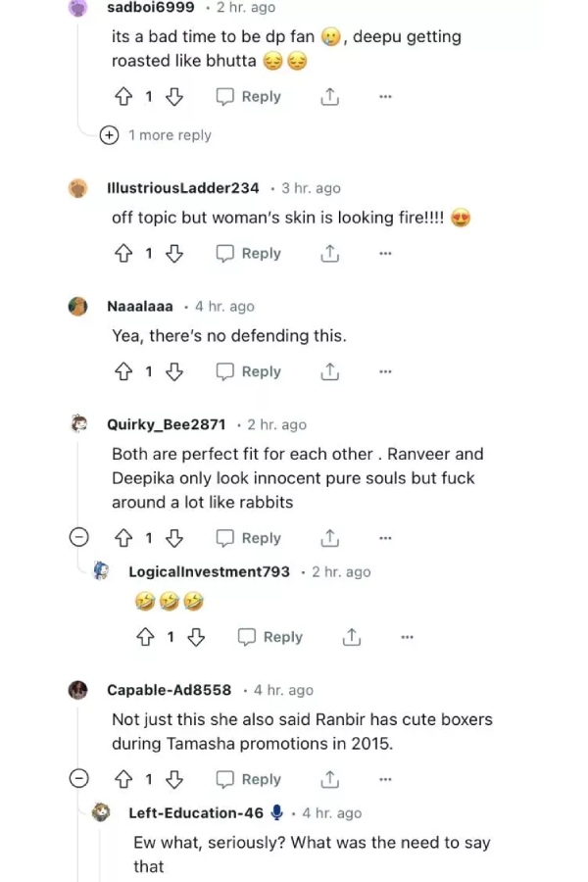Share Naaalaaa's comment

click(330, 372)
